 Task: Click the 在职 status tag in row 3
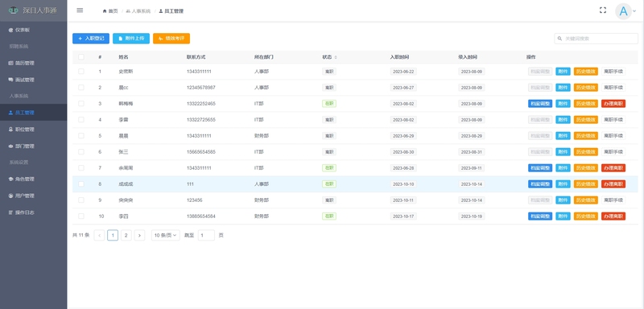coord(329,104)
